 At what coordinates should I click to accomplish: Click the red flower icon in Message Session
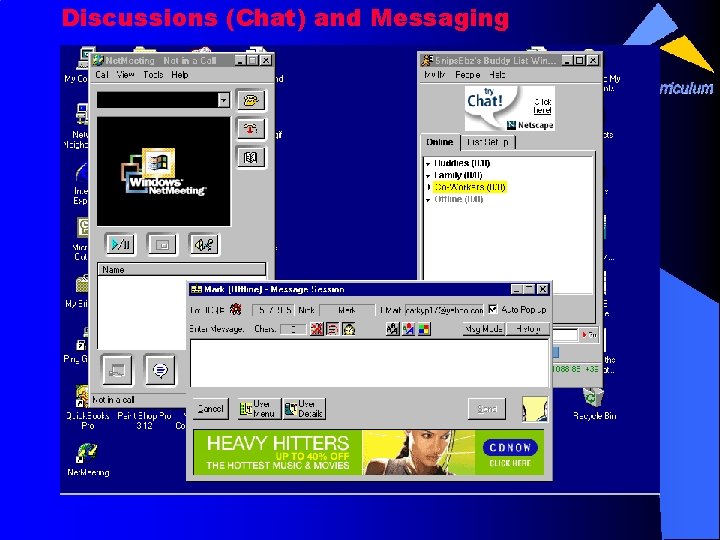pyautogui.click(x=236, y=309)
